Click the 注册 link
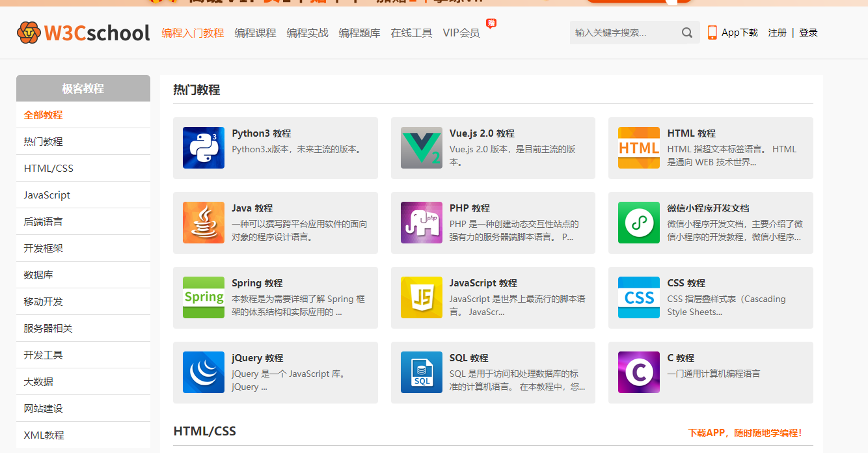The height and width of the screenshot is (453, 868). (x=778, y=33)
